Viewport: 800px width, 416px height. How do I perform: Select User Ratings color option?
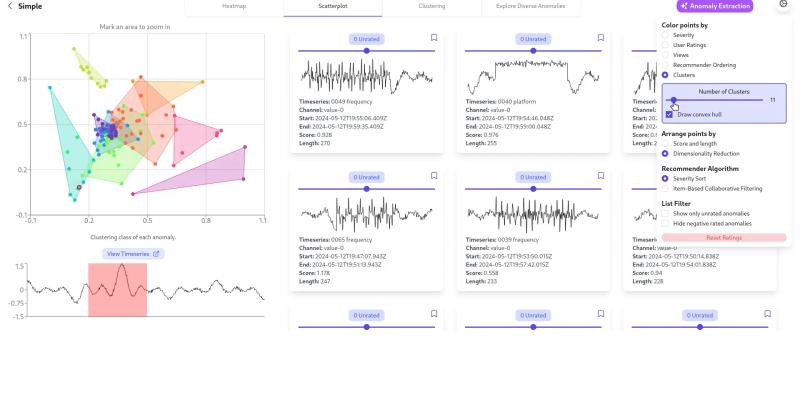(x=666, y=45)
